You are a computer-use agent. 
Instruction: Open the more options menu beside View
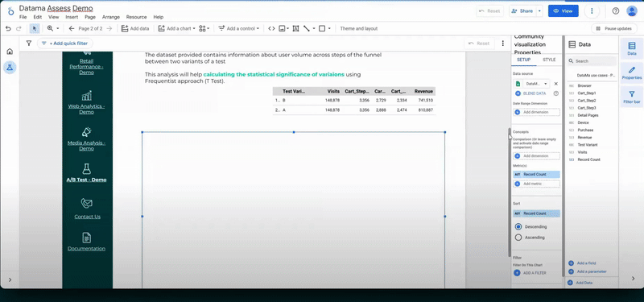[x=592, y=11]
